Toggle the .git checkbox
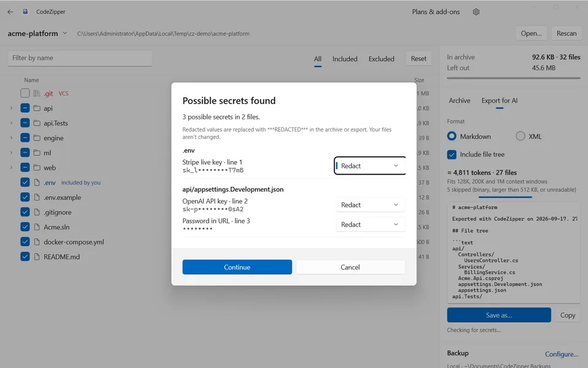Screen dimensions: 588x368 24,93
